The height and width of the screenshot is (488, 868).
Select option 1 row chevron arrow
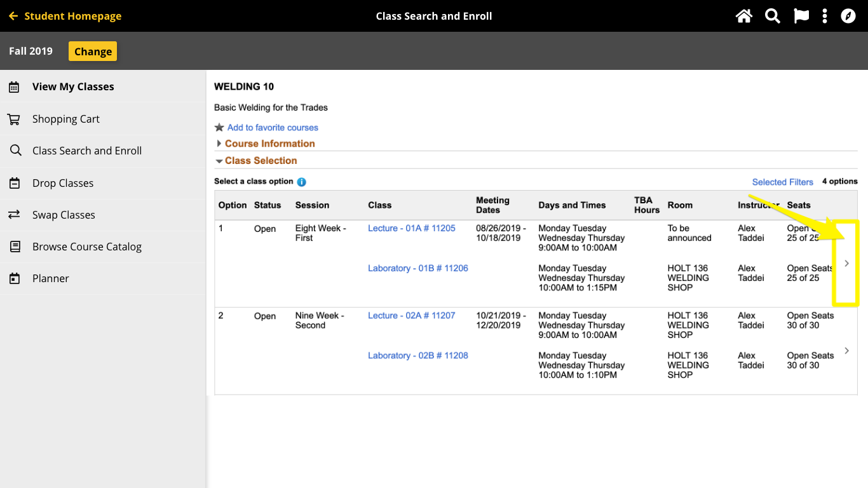click(846, 263)
